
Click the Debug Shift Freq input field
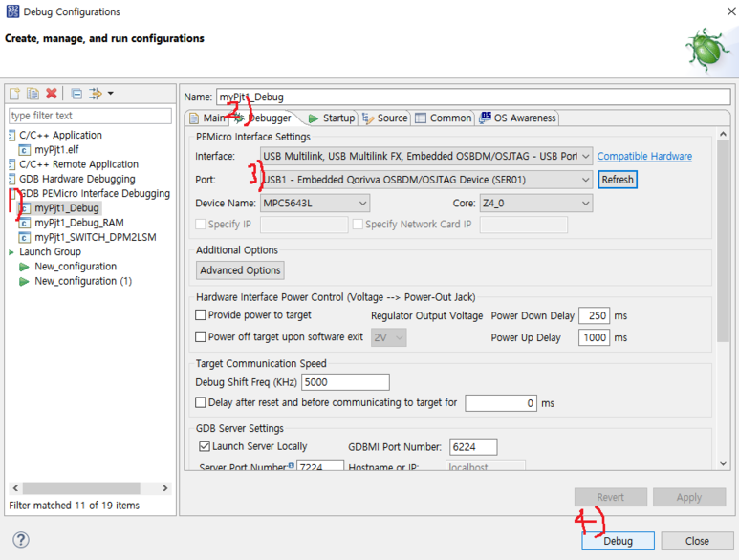(345, 382)
